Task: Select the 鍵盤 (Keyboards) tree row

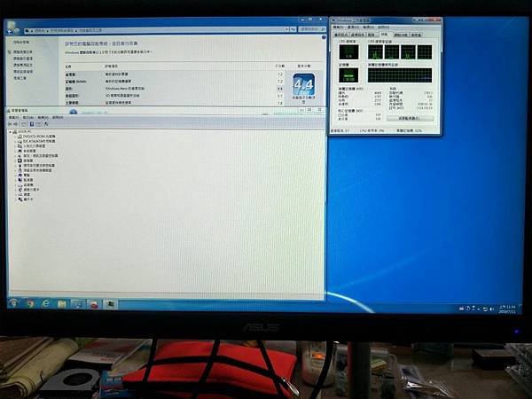Action: click(27, 195)
